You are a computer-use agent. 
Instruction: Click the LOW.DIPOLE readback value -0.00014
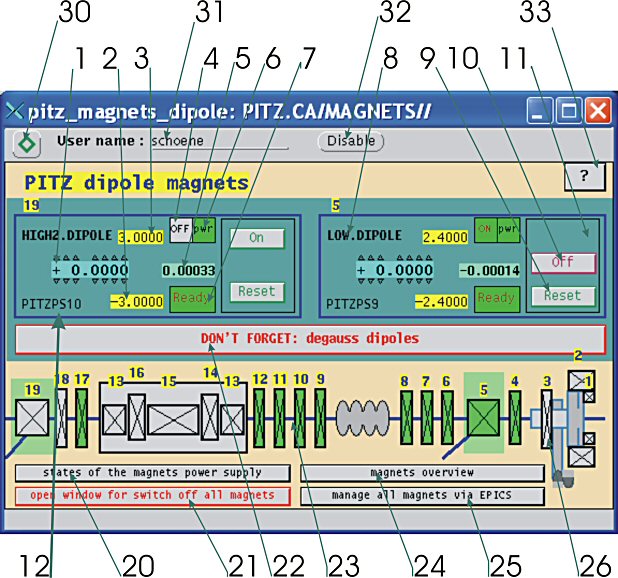[490, 270]
